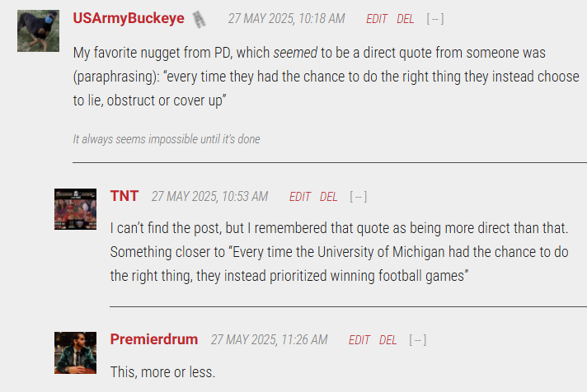Open TNT's crowd avatar image

[75, 209]
